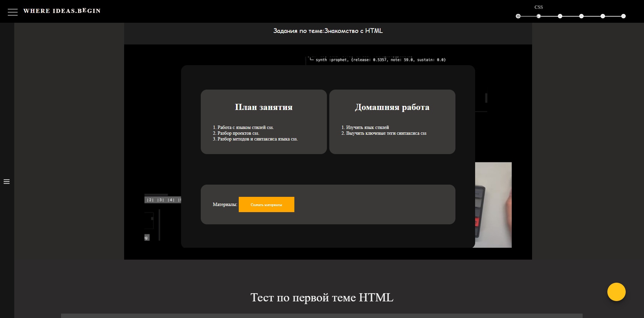Click 'Выучить ключевые теги синтаксиса css'
Image resolution: width=644 pixels, height=318 pixels.
tap(386, 133)
